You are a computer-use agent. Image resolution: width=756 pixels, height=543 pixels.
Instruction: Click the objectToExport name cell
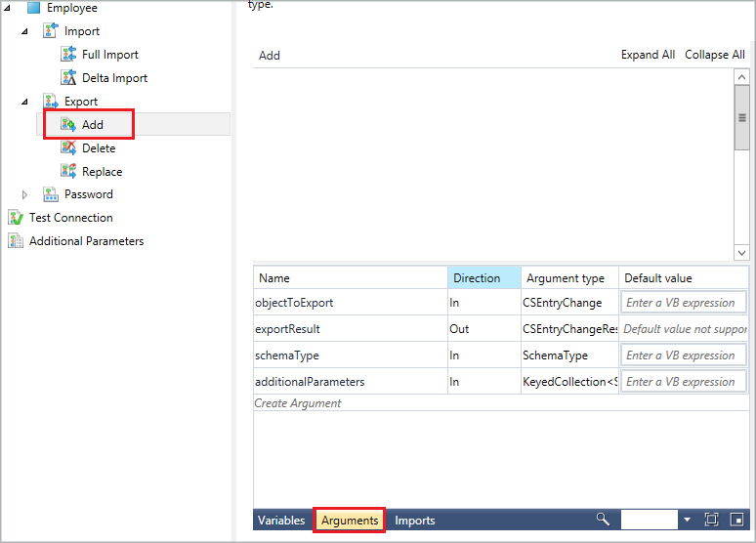click(x=351, y=303)
